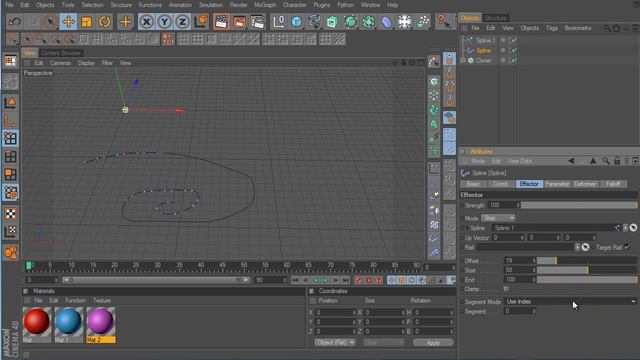Click the coordinate system icon
This screenshot has height=360, width=640.
click(x=201, y=22)
